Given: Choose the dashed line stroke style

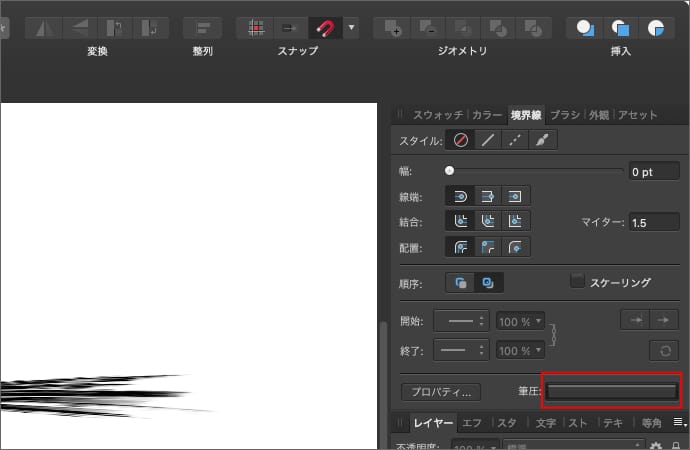Looking at the screenshot, I should [514, 141].
